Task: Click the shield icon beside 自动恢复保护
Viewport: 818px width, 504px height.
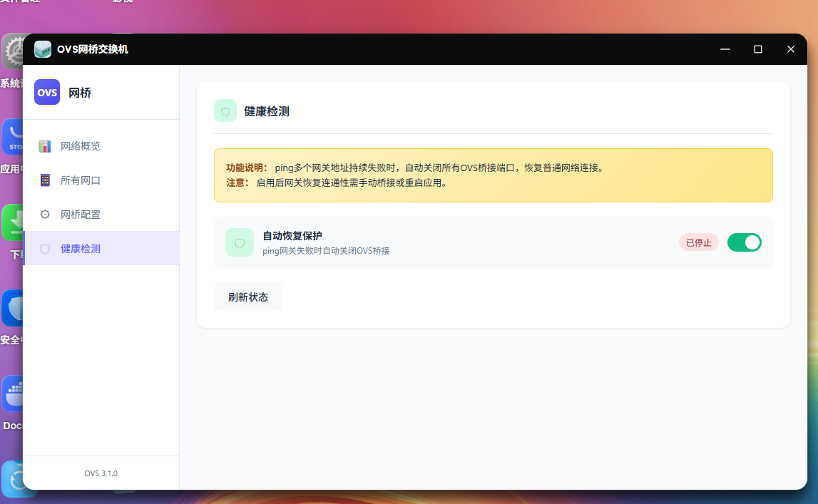Action: coord(240,242)
